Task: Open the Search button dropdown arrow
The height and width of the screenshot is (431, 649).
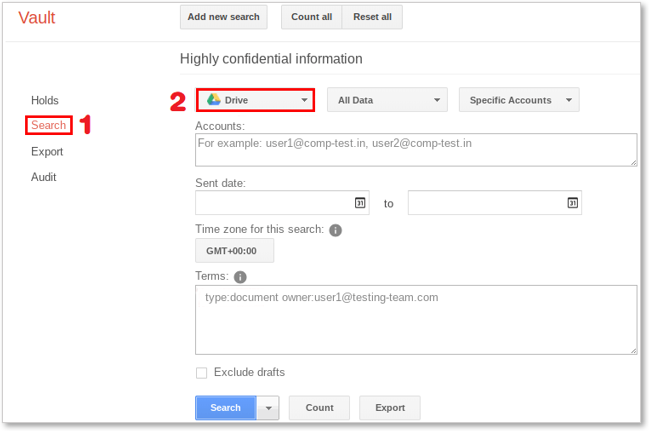Action: [x=268, y=408]
